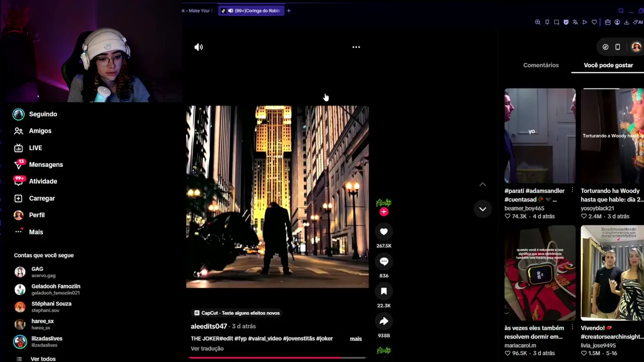Viewport: 644px width, 362px height.
Task: Go to LIVE in the sidebar
Action: [x=28, y=148]
